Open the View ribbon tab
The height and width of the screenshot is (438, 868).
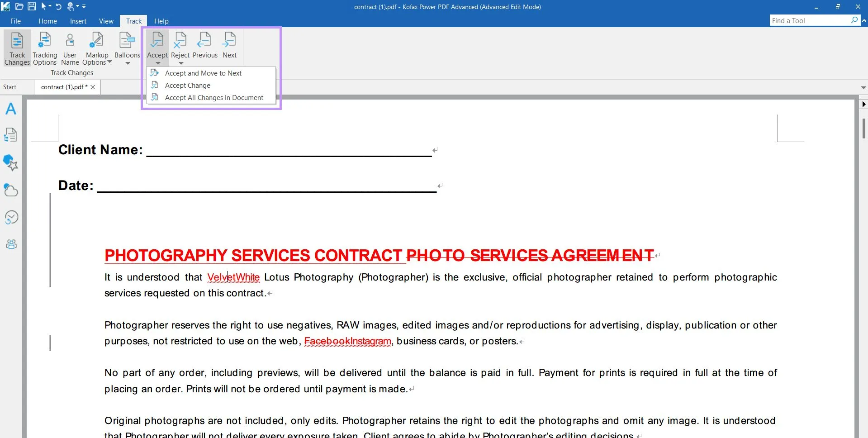(x=106, y=21)
